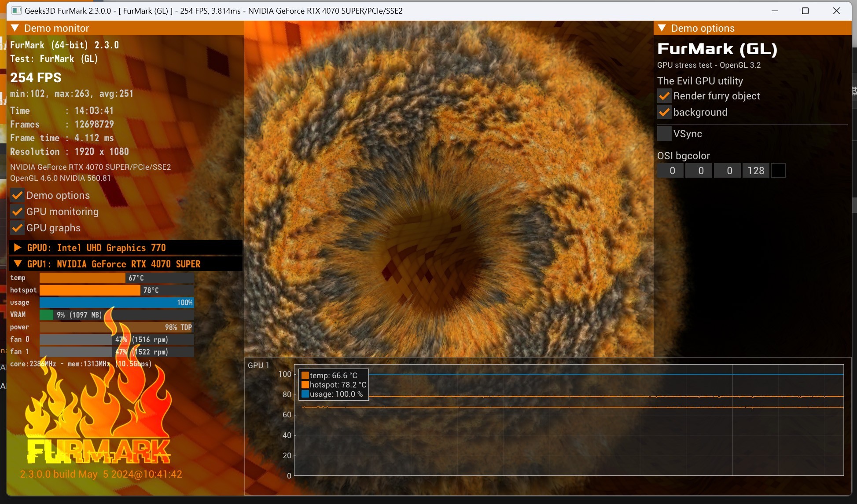Uncheck the Demo options checkbox
Viewport: 857px width, 504px height.
pos(17,195)
